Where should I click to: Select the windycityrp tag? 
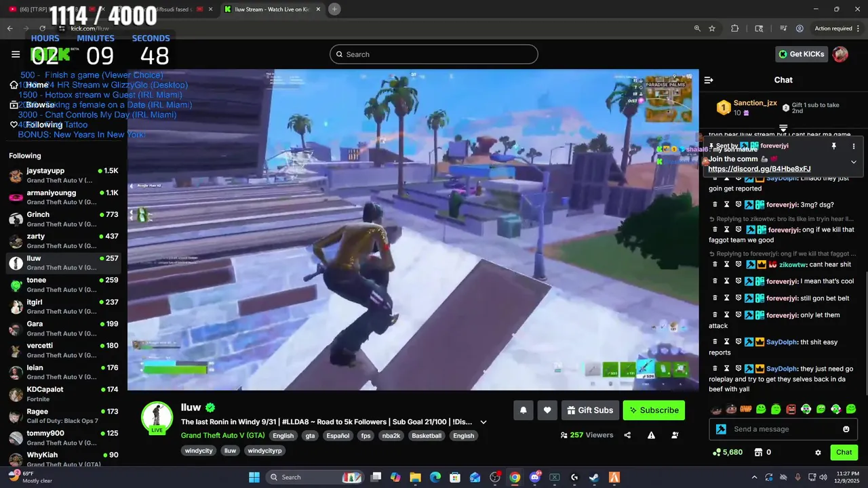point(264,451)
